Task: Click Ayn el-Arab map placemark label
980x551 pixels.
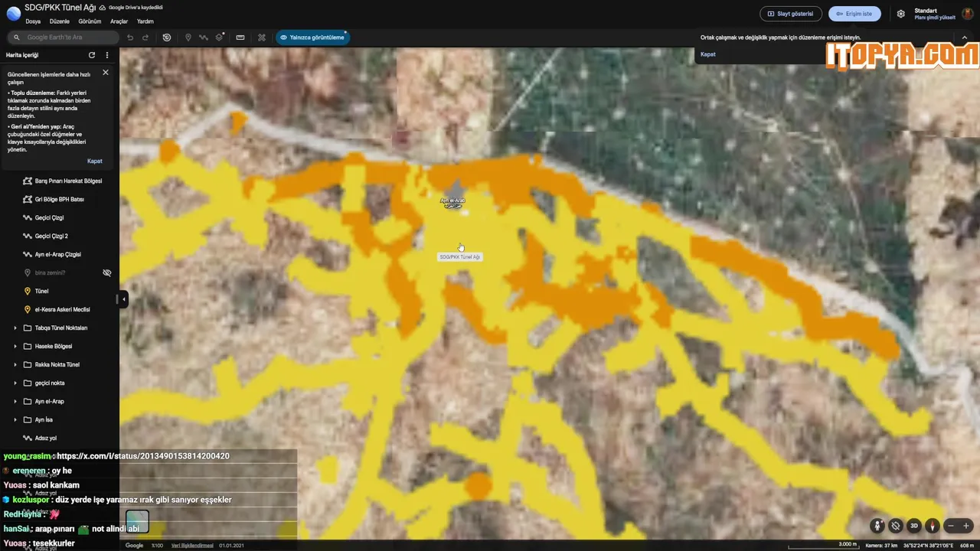Action: [x=453, y=203]
